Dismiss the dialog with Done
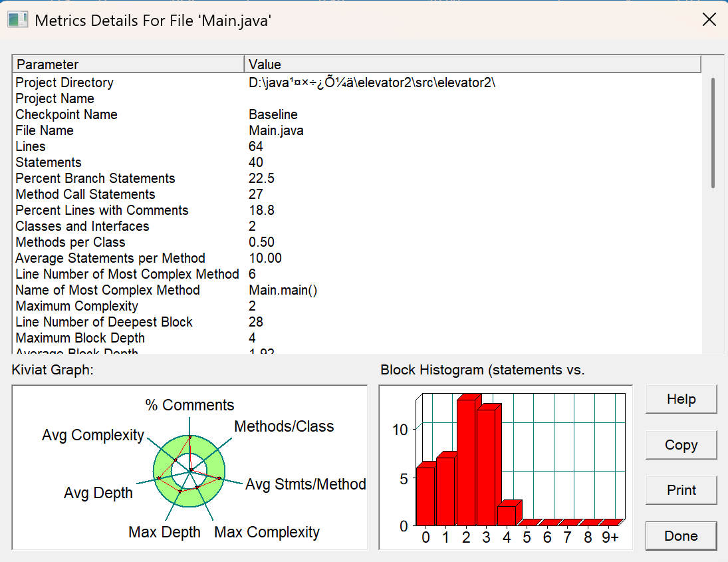The image size is (728, 562). tap(681, 536)
